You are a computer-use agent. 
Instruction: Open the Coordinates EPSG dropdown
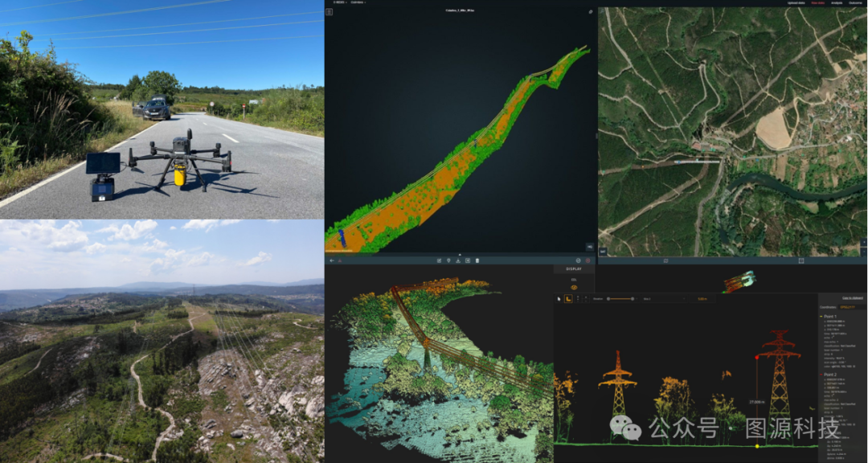coord(848,307)
